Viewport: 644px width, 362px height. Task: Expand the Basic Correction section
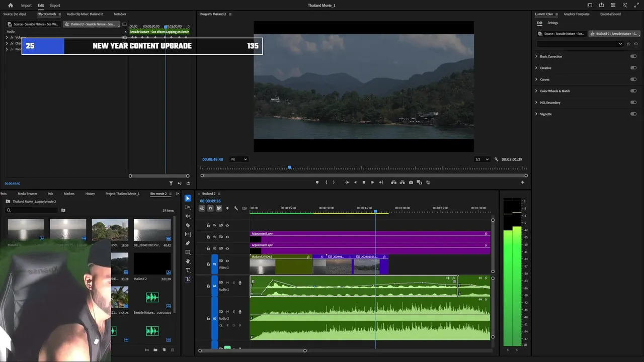(536, 56)
